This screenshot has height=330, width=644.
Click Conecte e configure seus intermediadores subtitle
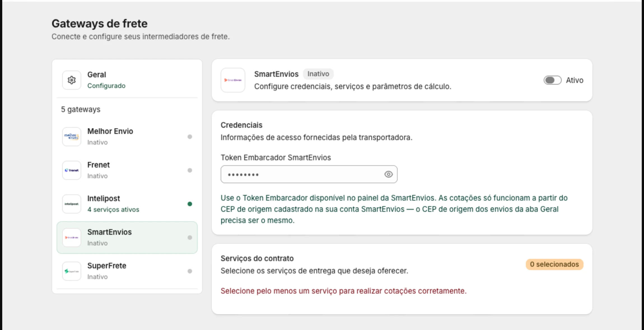[x=141, y=37]
